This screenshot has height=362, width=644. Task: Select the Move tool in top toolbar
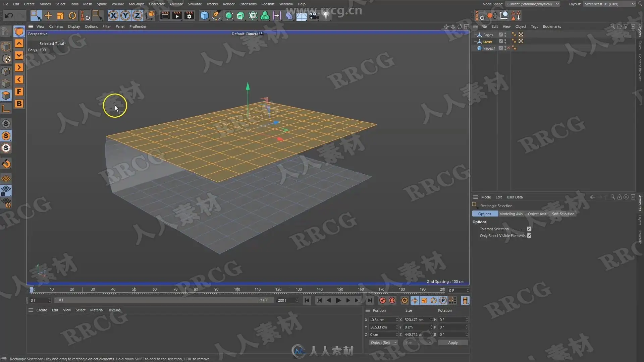point(48,15)
